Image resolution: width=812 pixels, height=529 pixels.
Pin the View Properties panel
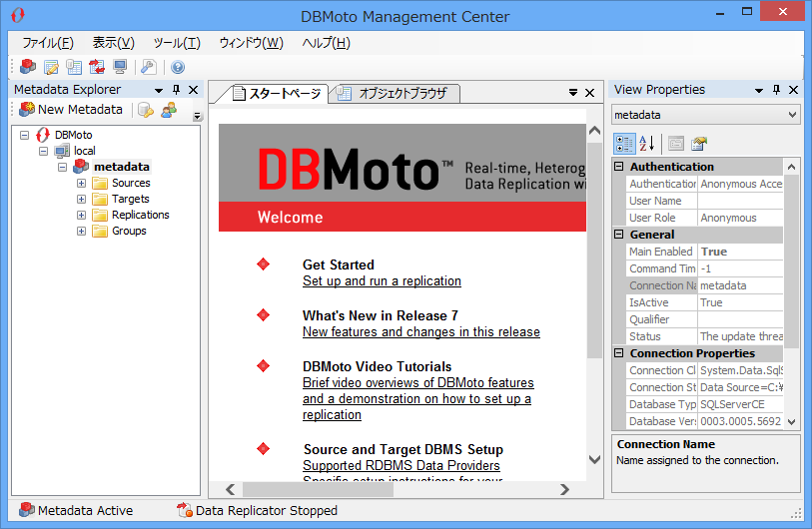(x=776, y=90)
